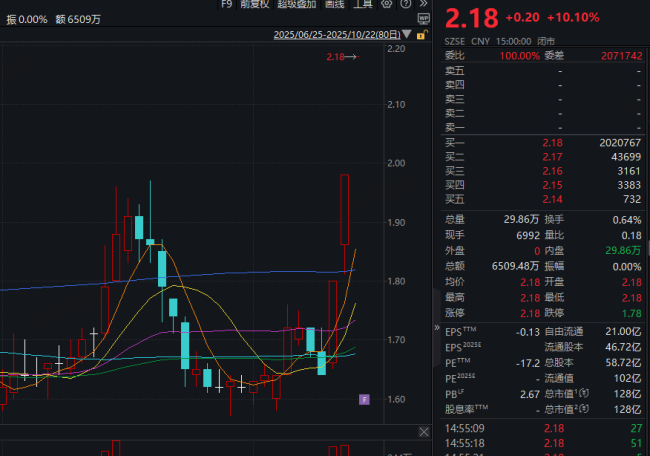Open the 工具 tools menu

click(364, 4)
